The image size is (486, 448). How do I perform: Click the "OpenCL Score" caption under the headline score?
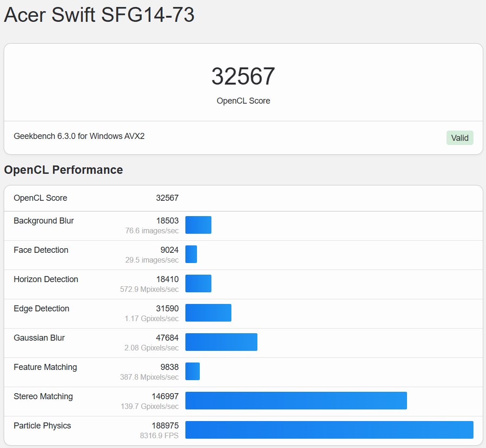[243, 101]
